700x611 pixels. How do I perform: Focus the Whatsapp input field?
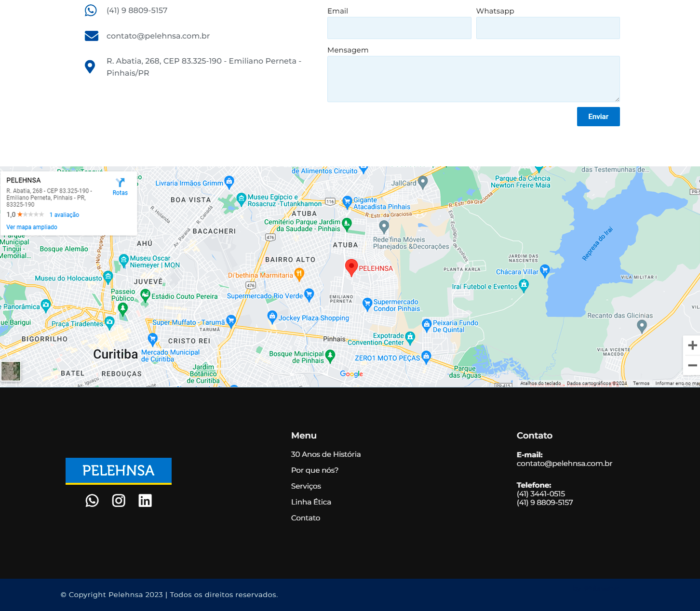pos(548,28)
